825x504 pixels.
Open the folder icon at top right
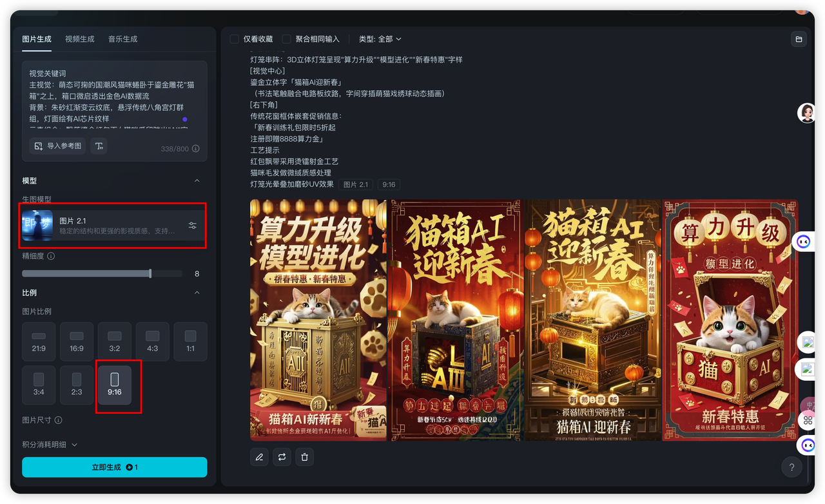799,39
